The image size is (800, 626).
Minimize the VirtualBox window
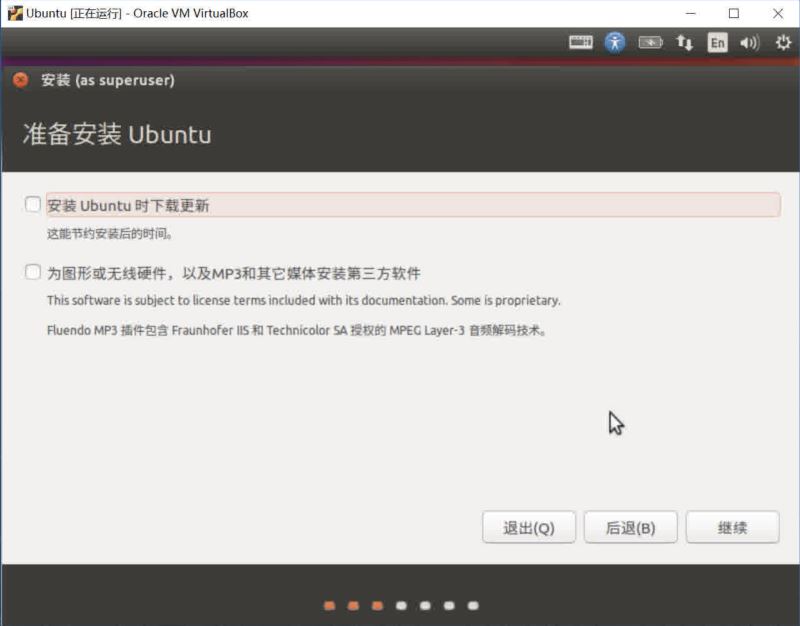[x=690, y=13]
